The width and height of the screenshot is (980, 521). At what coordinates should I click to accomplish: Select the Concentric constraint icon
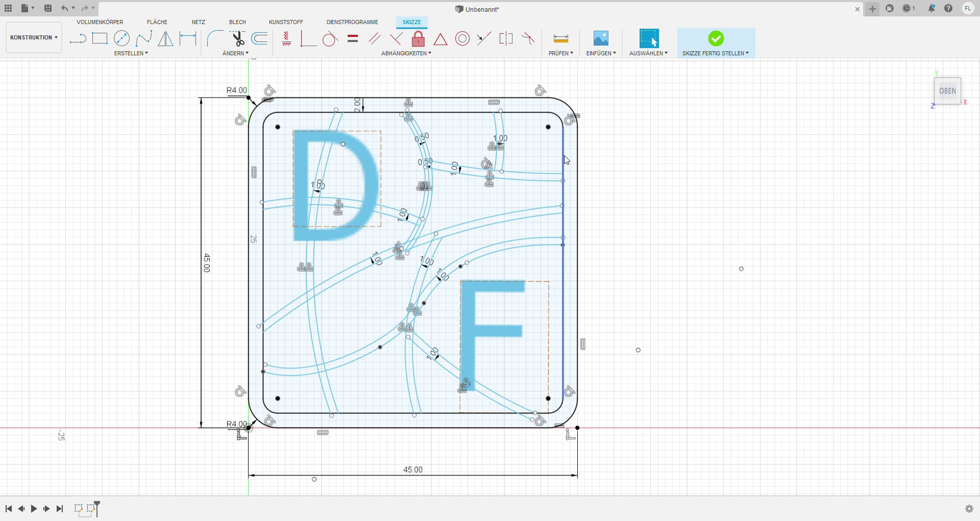click(x=462, y=39)
